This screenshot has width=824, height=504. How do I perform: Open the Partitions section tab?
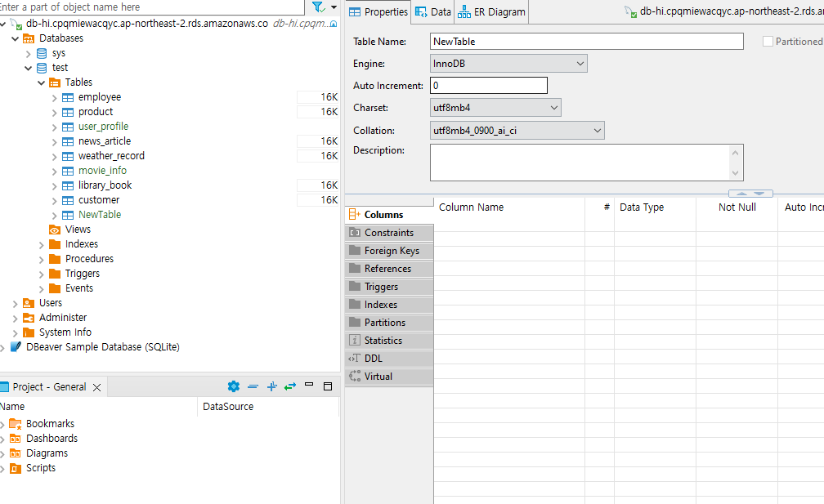389,323
